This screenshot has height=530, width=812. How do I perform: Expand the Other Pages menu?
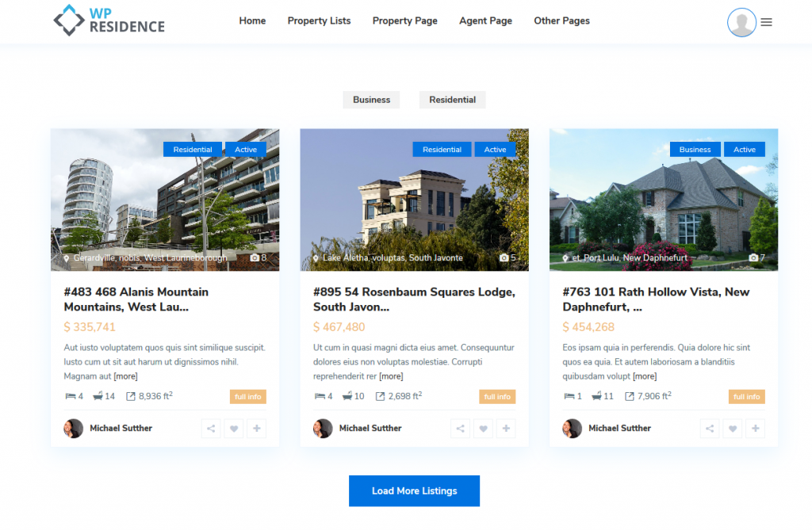(562, 21)
